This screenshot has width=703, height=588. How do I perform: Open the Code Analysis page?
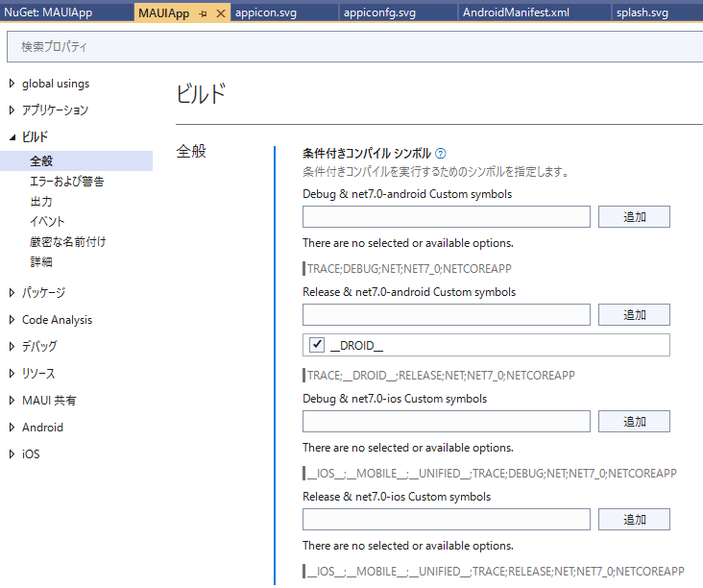[57, 320]
